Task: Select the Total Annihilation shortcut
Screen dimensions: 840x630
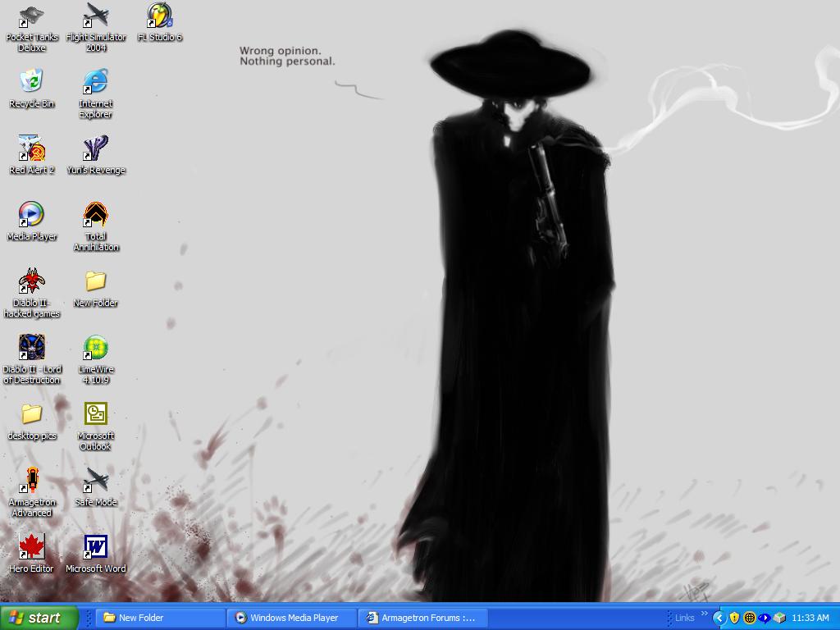Action: pyautogui.click(x=96, y=215)
